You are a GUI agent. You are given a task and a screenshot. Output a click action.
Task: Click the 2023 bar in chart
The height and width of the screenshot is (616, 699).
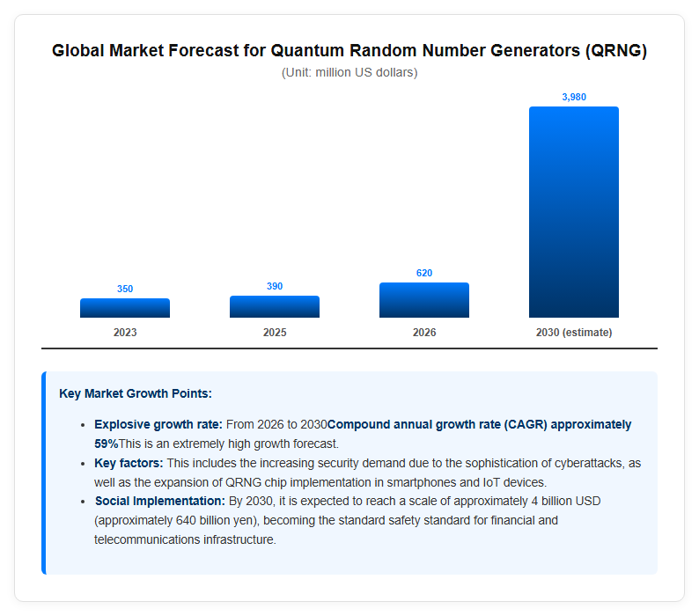(125, 308)
